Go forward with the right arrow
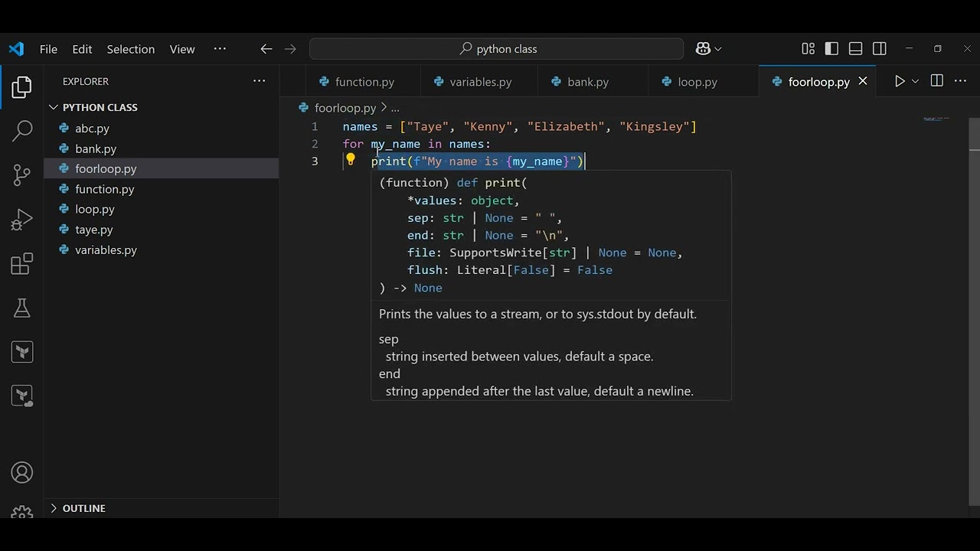The width and height of the screenshot is (980, 551). pos(290,49)
